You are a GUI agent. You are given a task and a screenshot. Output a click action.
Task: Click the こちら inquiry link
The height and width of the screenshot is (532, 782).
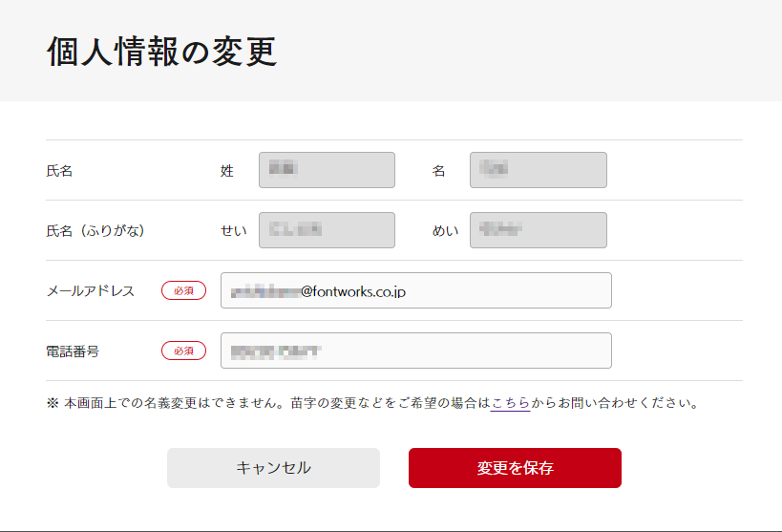[x=510, y=403]
